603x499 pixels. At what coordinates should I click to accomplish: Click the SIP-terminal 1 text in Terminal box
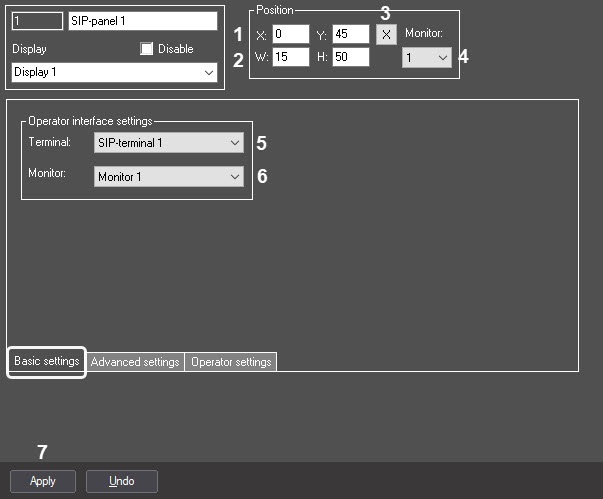coord(132,143)
